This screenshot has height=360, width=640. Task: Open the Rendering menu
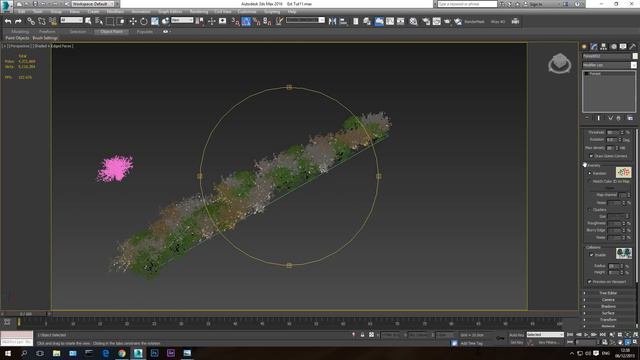(x=199, y=11)
